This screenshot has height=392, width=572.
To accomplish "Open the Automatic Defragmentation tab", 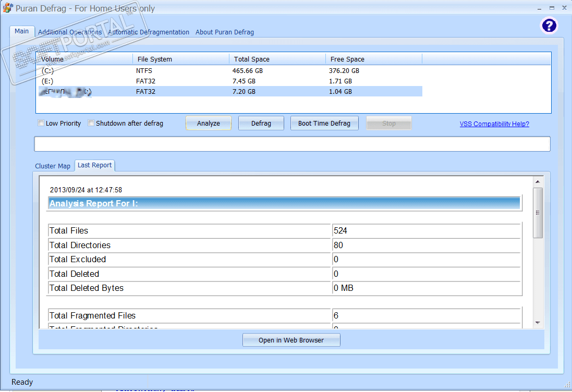I will pos(149,32).
